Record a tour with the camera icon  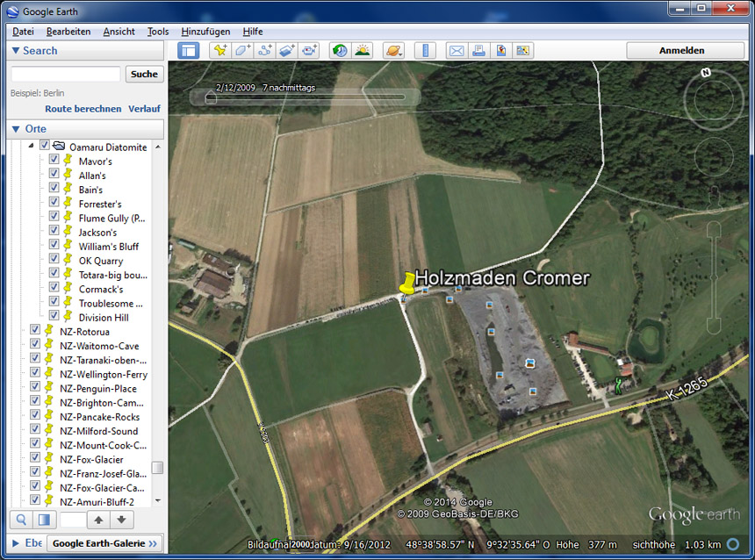[309, 51]
